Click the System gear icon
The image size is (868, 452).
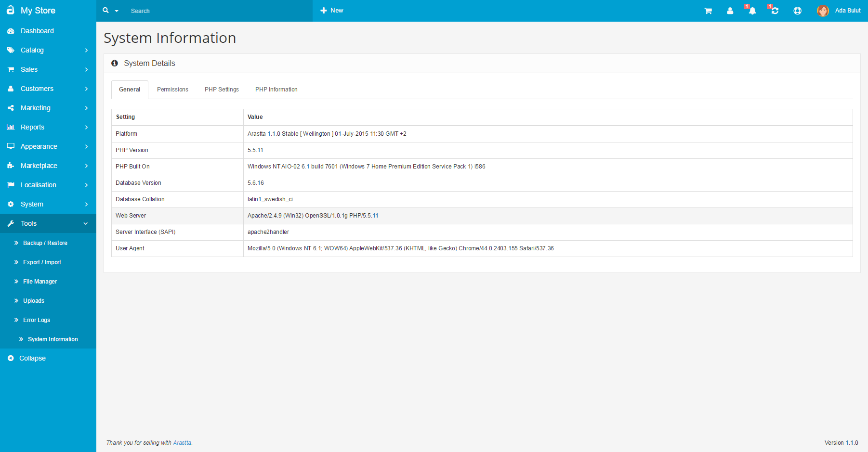(x=11, y=204)
